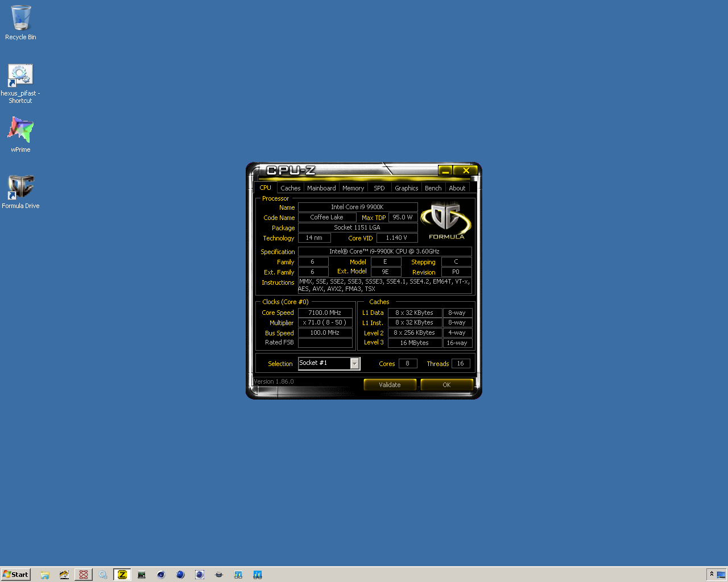This screenshot has width=728, height=582.
Task: Click the Level 2 4-way value
Action: click(x=457, y=332)
